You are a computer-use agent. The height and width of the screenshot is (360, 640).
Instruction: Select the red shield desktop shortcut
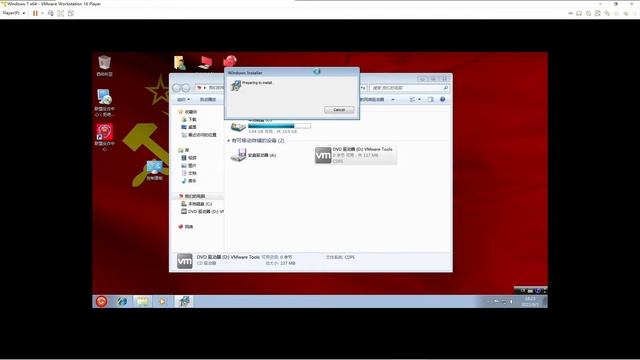tap(104, 138)
